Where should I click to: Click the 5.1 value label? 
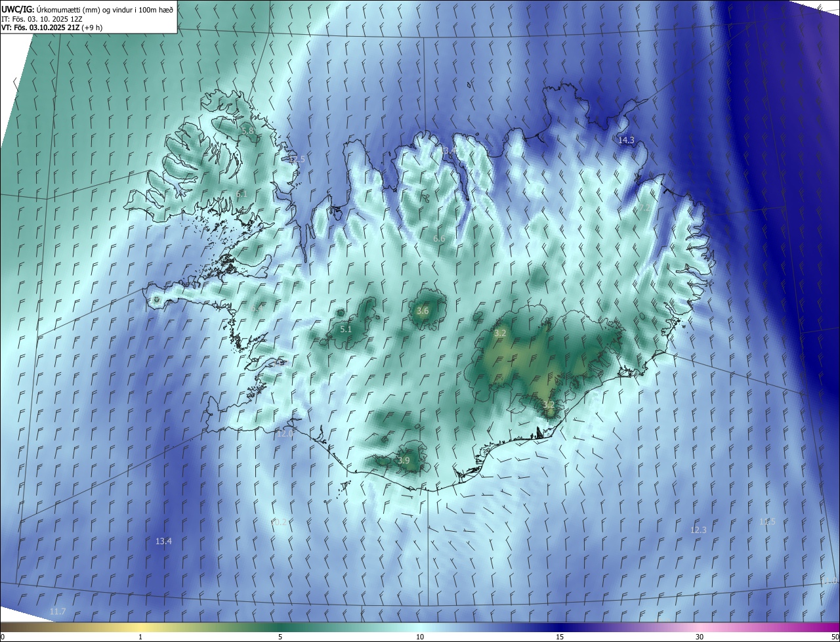[346, 329]
